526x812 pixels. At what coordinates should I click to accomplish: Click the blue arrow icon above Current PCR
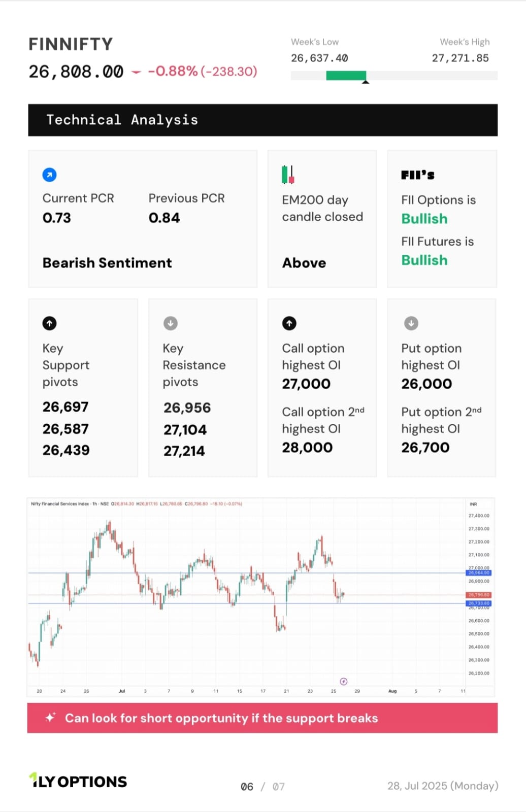coord(49,175)
